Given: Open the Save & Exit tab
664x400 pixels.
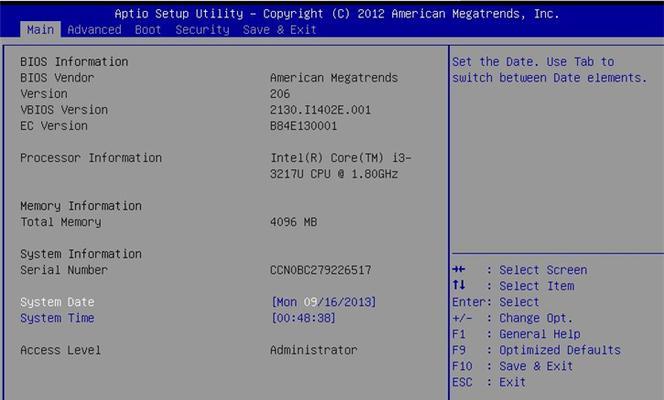Looking at the screenshot, I should point(279,30).
